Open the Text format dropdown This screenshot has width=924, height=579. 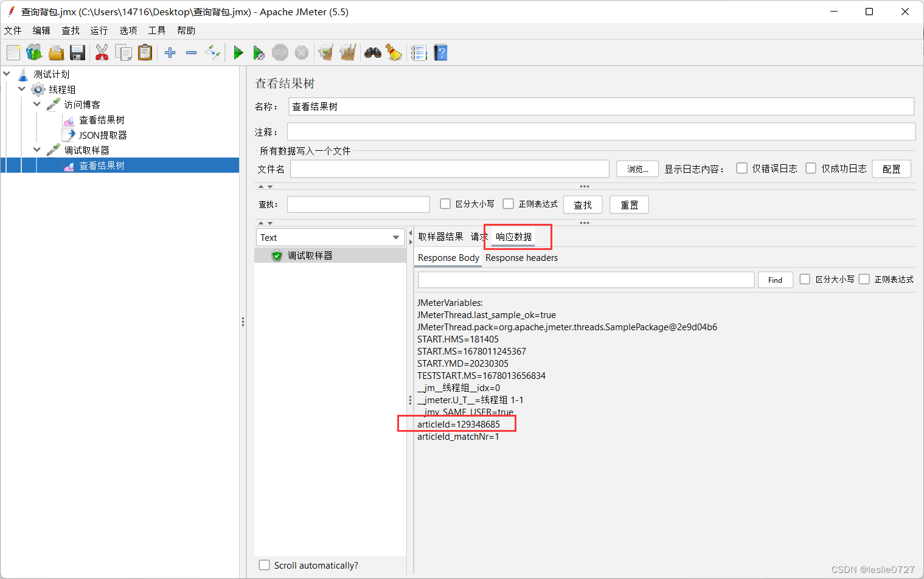pyautogui.click(x=330, y=237)
